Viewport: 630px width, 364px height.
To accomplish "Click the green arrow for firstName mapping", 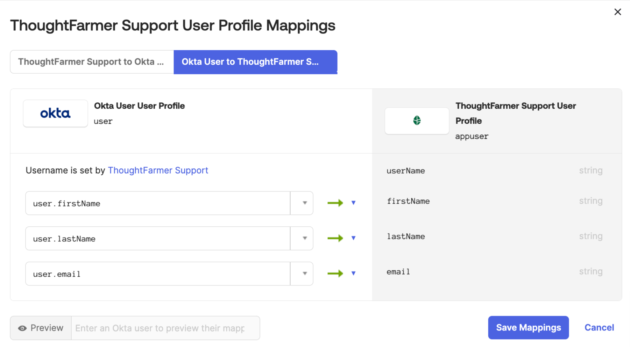I will pyautogui.click(x=335, y=203).
